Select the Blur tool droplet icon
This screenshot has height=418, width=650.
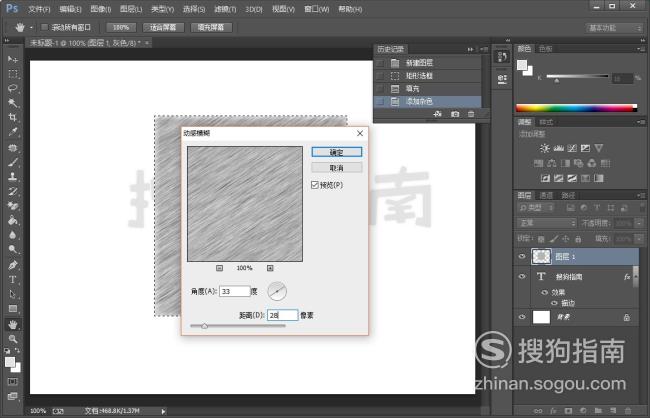[x=12, y=235]
